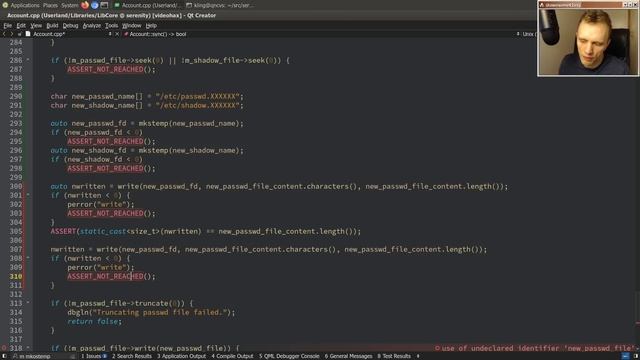
Task: Click the webcam video preview window
Action: [588, 42]
